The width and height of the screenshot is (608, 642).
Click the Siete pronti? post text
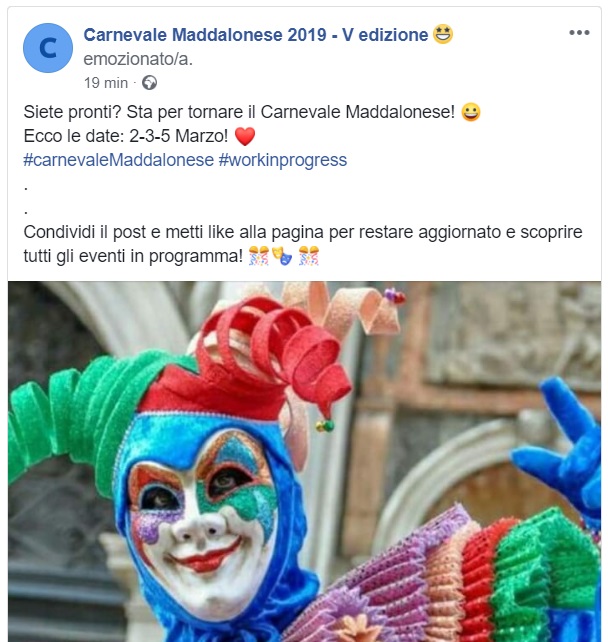point(239,112)
